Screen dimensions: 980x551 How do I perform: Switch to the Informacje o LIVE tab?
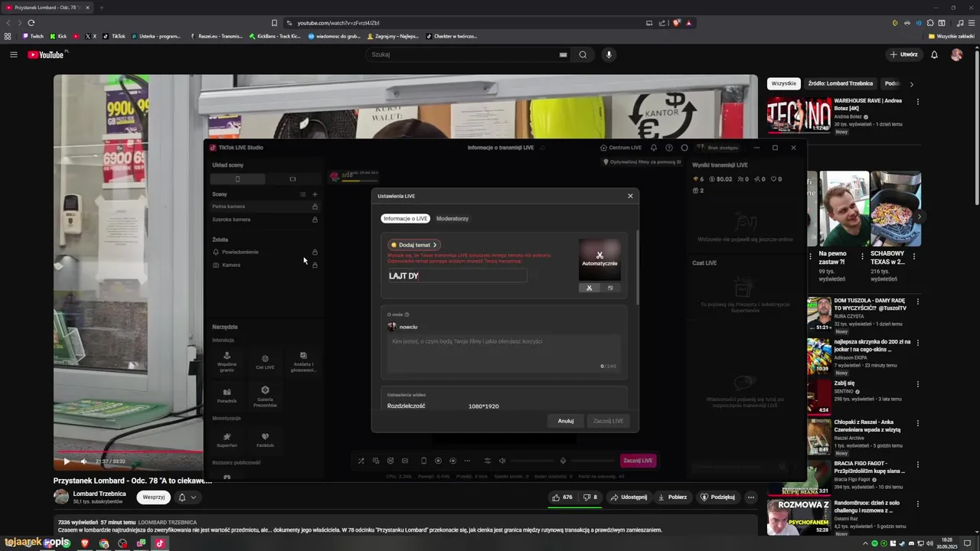tap(405, 219)
